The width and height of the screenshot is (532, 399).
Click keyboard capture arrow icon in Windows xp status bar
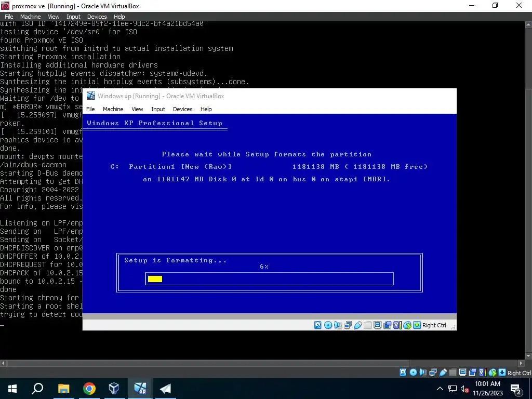[417, 325]
